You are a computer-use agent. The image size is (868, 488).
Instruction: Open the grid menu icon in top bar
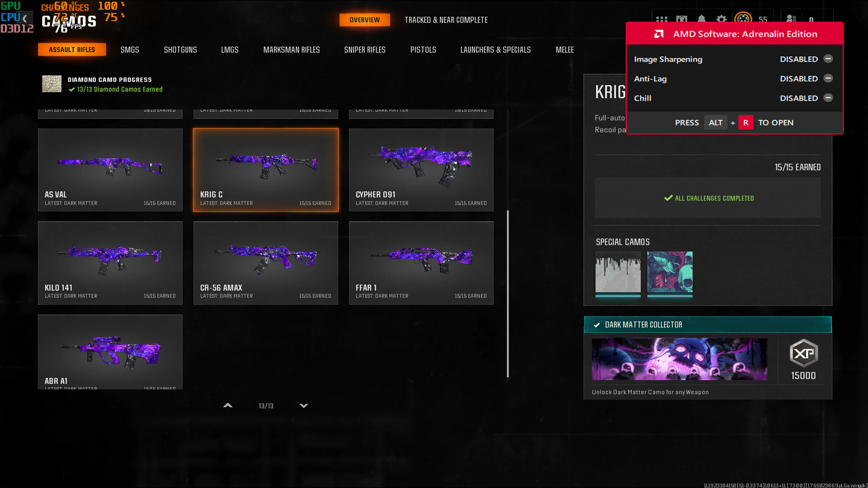click(662, 19)
